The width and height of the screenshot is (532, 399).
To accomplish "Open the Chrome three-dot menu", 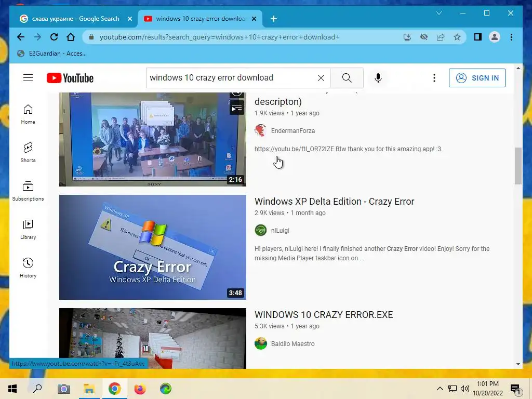I will [511, 37].
